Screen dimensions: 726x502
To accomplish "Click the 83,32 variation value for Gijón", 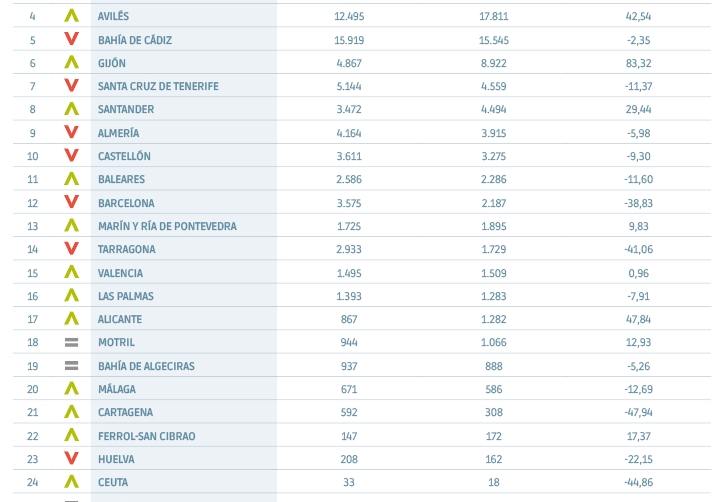I will click(638, 63).
